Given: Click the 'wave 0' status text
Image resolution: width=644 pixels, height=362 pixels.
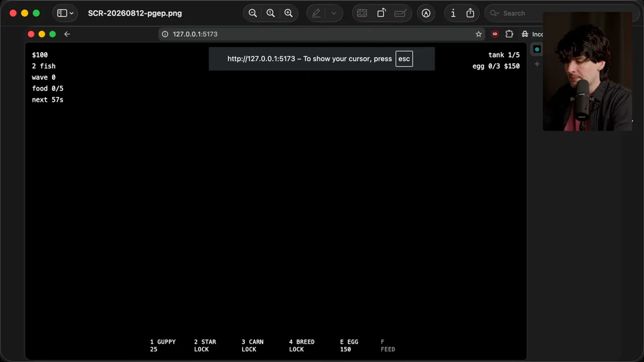Looking at the screenshot, I should tap(44, 77).
